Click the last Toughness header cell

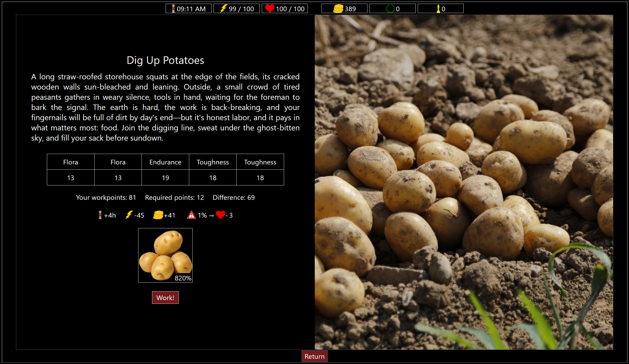pos(260,162)
